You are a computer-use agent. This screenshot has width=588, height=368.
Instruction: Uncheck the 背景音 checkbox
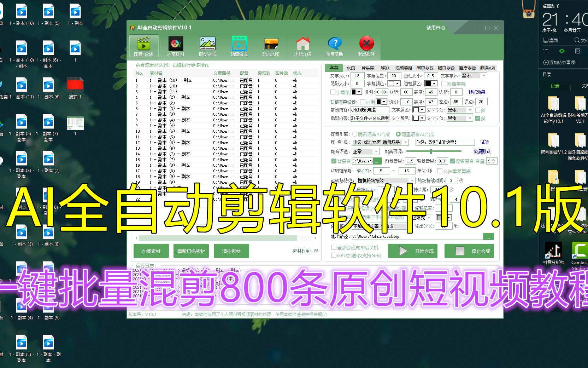click(x=334, y=161)
